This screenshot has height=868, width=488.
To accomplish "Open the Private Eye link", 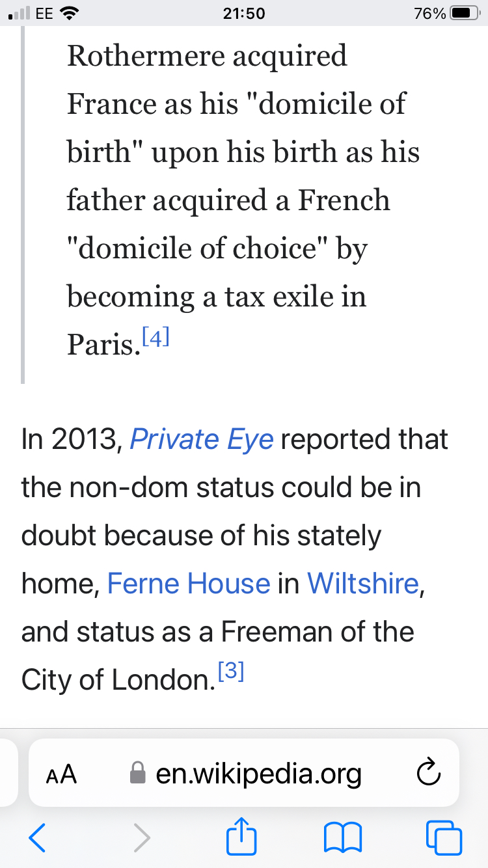I will 202,440.
